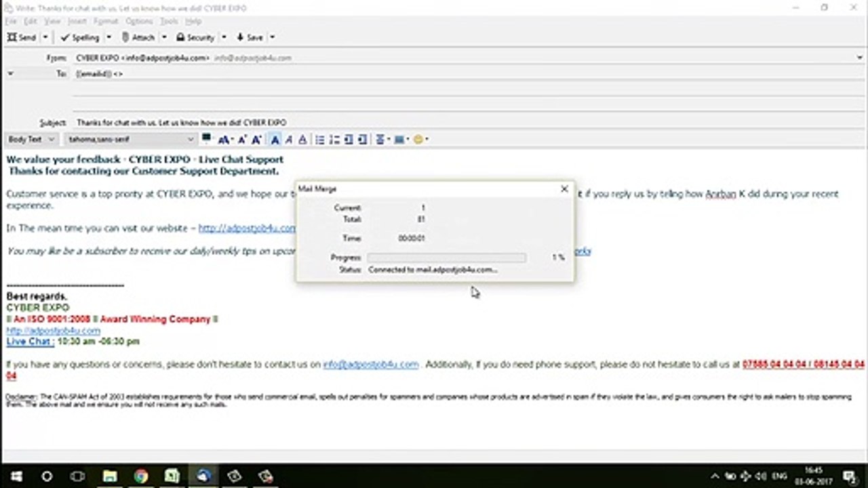Screen dimensions: 868x488
Task: Click the ISO 9001:2008 Award Winning text
Action: [112, 319]
